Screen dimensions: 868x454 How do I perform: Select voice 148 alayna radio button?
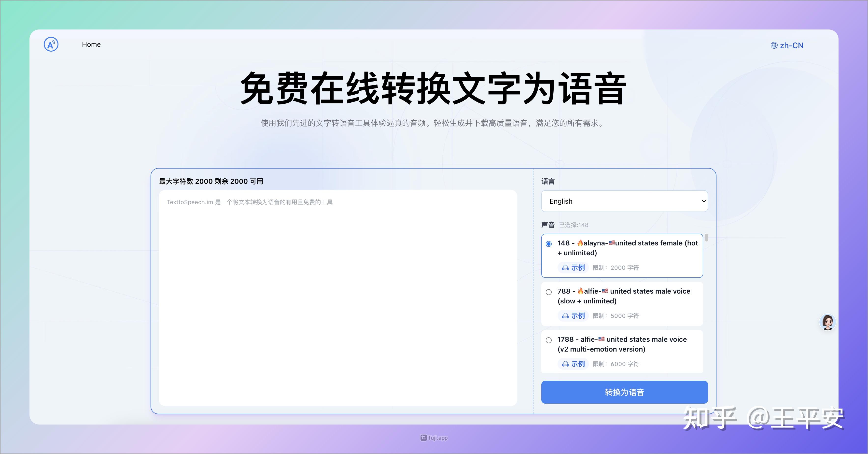(x=548, y=244)
